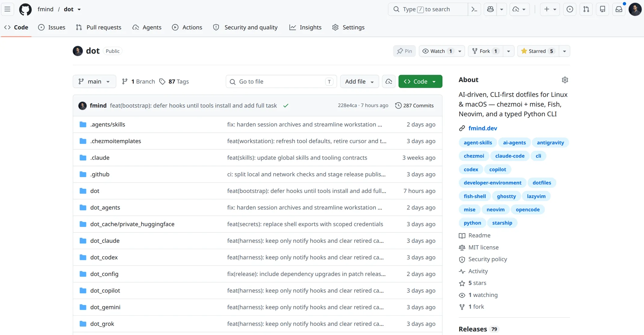
Task: Expand the Fork options caret
Action: pyautogui.click(x=508, y=51)
